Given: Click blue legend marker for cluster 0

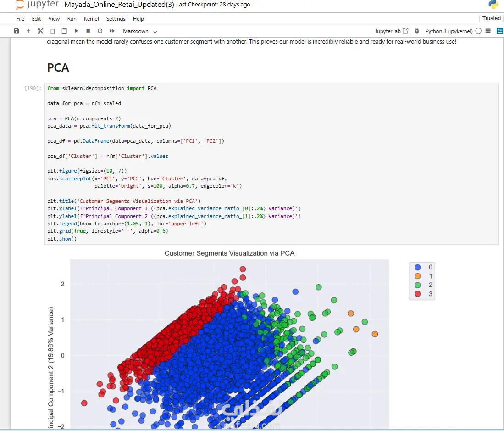Looking at the screenshot, I should pos(417,267).
